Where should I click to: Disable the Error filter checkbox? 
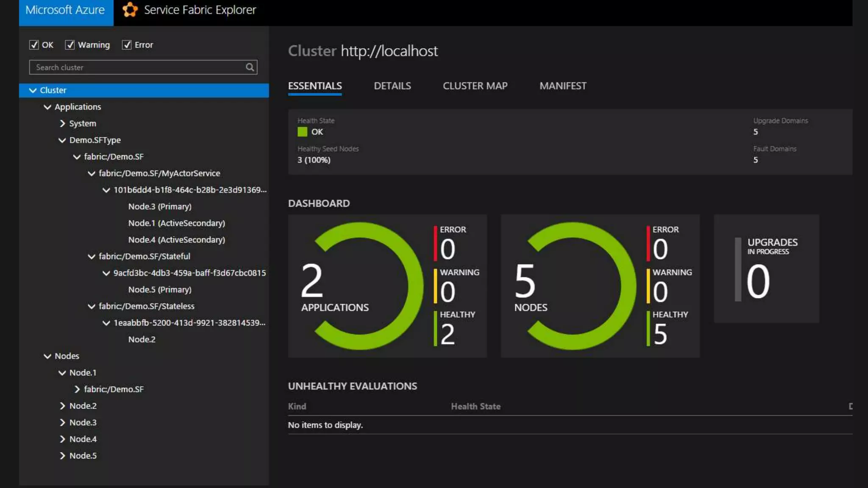(127, 45)
